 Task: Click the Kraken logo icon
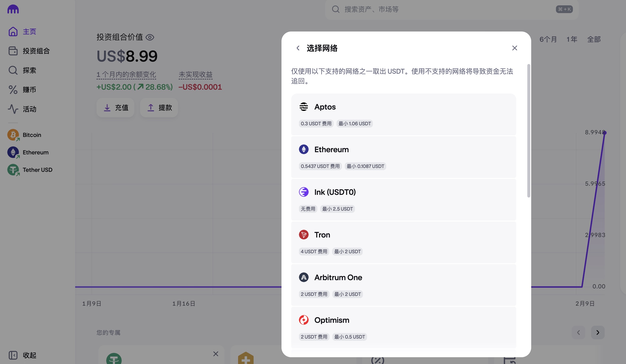coord(13,9)
